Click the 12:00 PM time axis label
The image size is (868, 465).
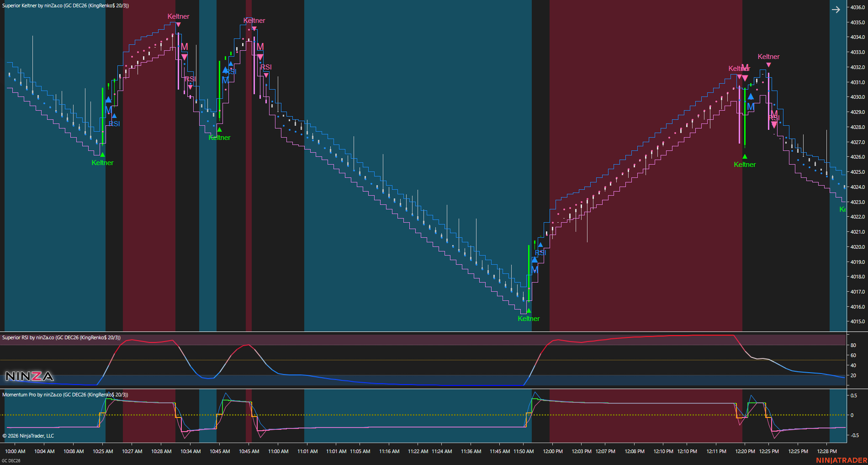pos(553,451)
